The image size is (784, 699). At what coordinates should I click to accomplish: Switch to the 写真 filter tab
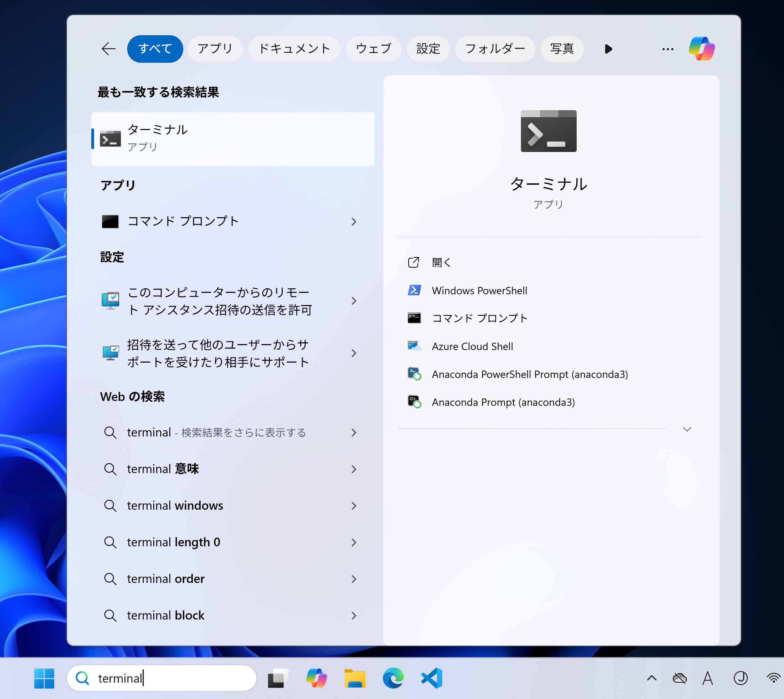click(562, 49)
